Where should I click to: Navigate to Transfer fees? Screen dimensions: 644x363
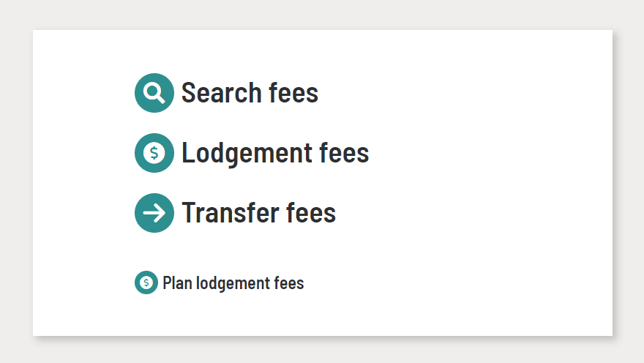click(x=258, y=213)
